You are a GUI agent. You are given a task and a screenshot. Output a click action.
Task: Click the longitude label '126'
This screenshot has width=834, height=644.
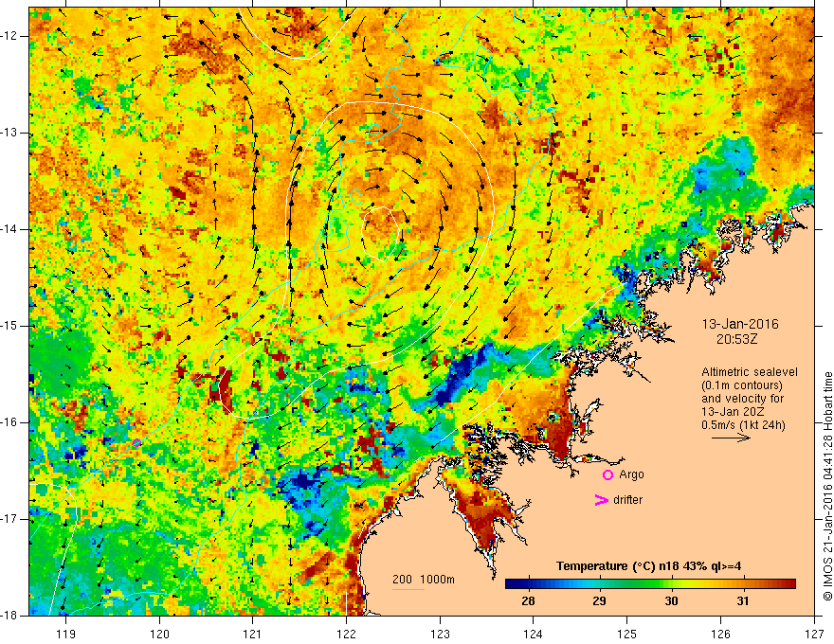[720, 634]
